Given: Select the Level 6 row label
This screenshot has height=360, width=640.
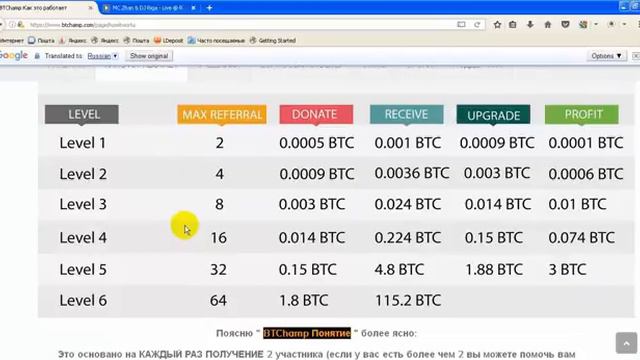Looking at the screenshot, I should click(x=83, y=300).
